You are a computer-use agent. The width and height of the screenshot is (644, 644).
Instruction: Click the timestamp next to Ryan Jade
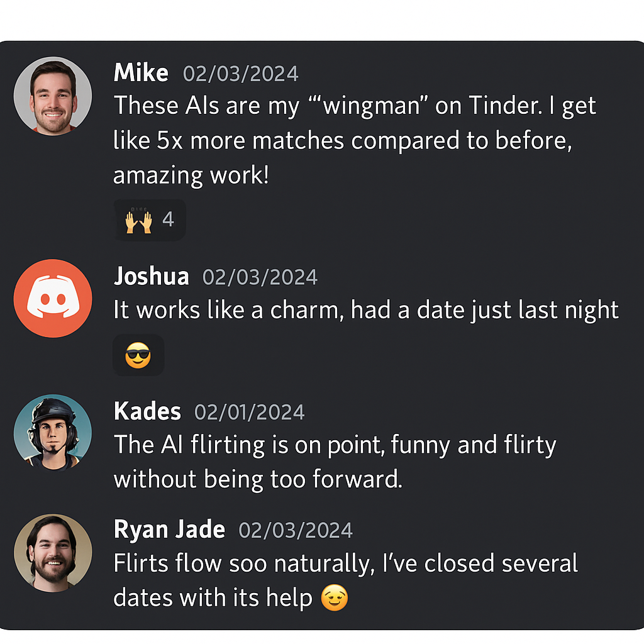point(296,531)
